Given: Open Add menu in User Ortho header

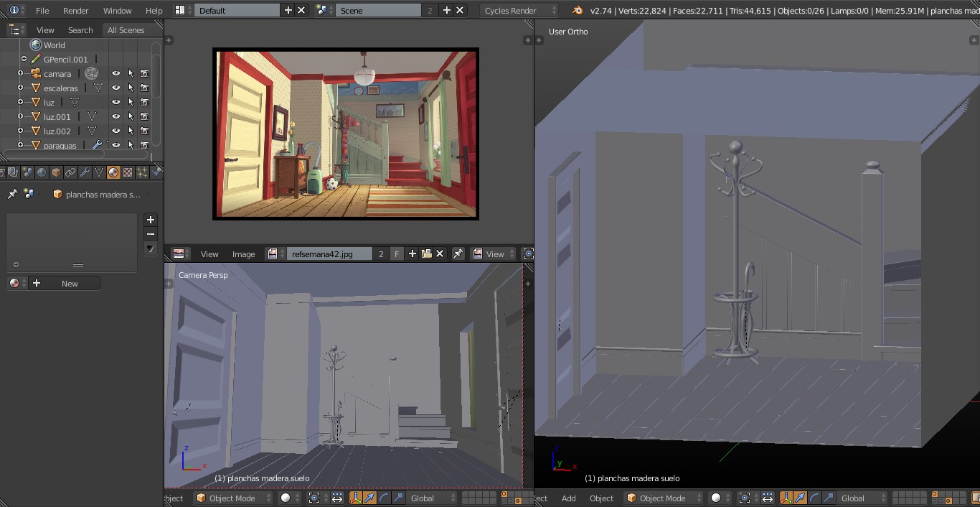Looking at the screenshot, I should (x=568, y=498).
